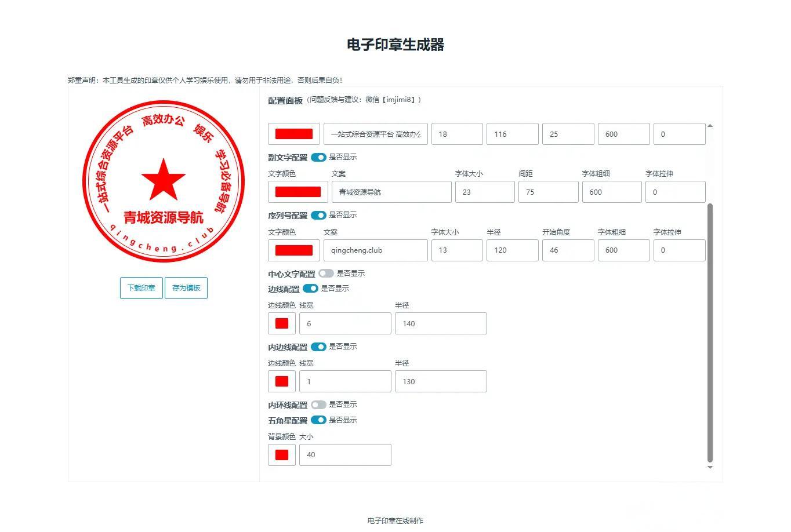
Task: Enable 中心文字配置 display switch
Action: (326, 274)
